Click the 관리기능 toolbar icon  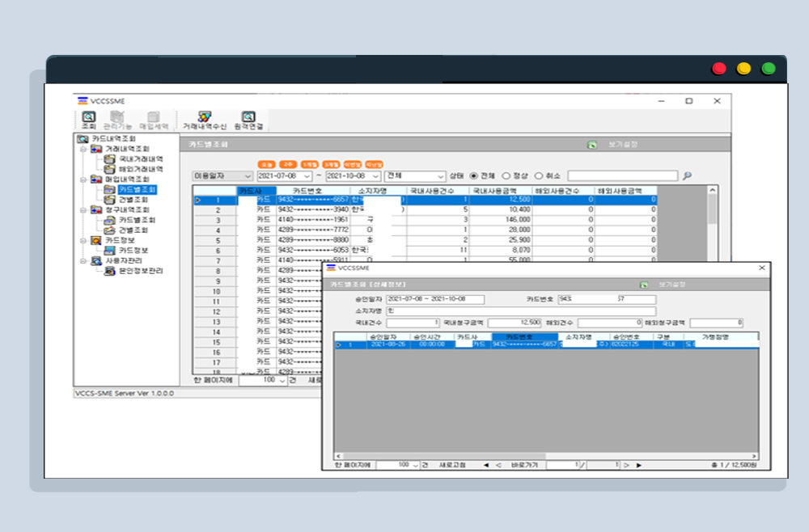pos(117,117)
